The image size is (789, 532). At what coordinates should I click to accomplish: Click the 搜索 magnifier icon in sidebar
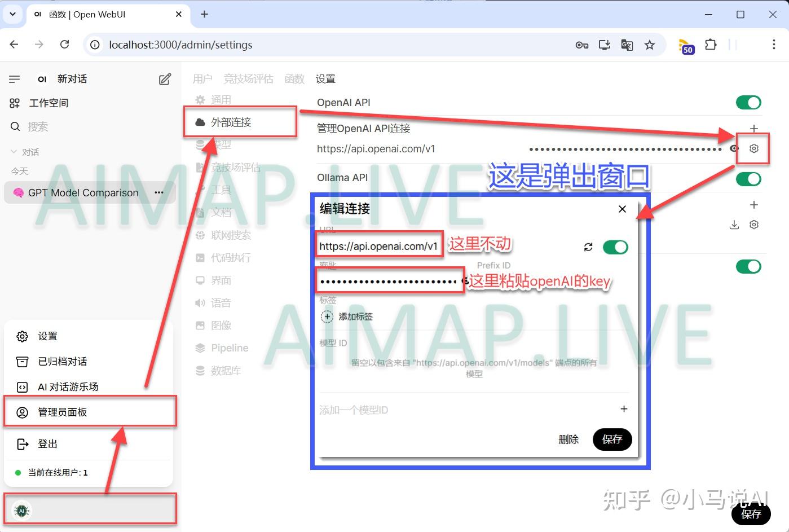pos(15,126)
